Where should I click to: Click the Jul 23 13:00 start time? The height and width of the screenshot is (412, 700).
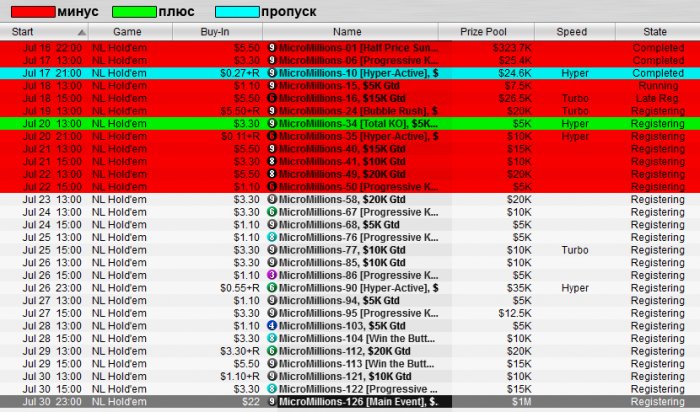click(x=52, y=200)
